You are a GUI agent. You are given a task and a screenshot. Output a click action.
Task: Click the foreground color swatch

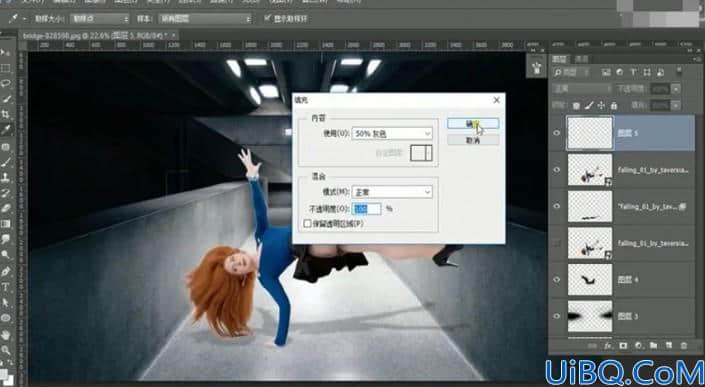pyautogui.click(x=4, y=374)
